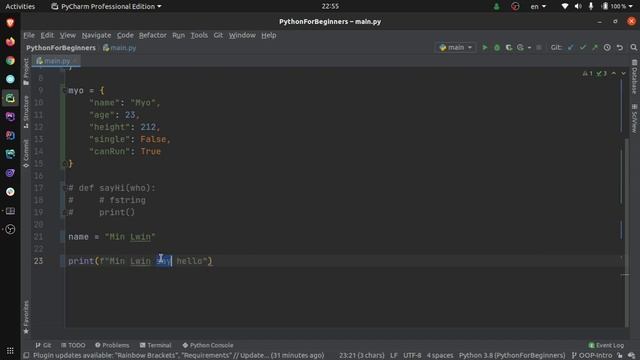Open the Navigate menu
The width and height of the screenshot is (640, 360).
click(96, 36)
